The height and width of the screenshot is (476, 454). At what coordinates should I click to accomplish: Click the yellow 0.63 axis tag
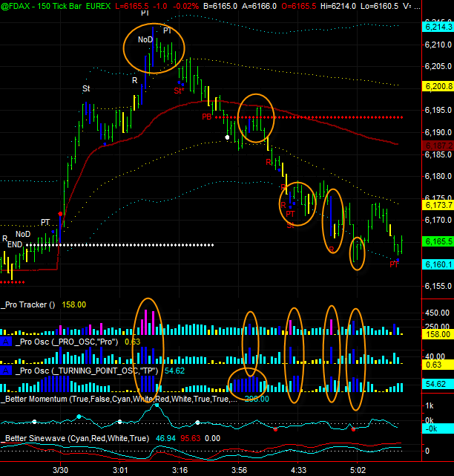pyautogui.click(x=436, y=365)
